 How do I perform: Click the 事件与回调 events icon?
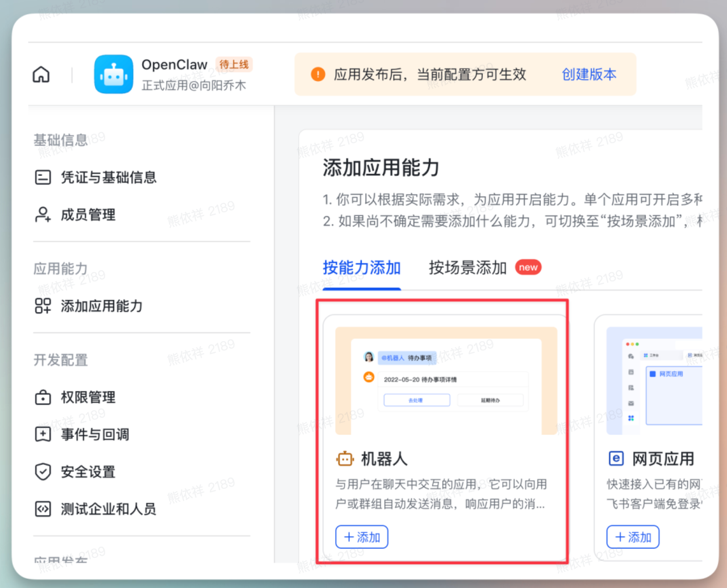click(43, 434)
